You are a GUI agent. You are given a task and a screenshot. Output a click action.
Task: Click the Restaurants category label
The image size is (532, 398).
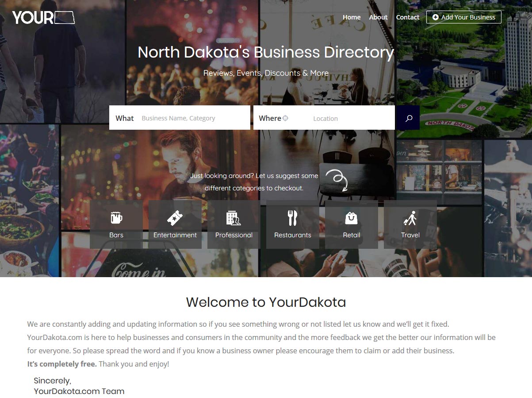click(x=293, y=235)
